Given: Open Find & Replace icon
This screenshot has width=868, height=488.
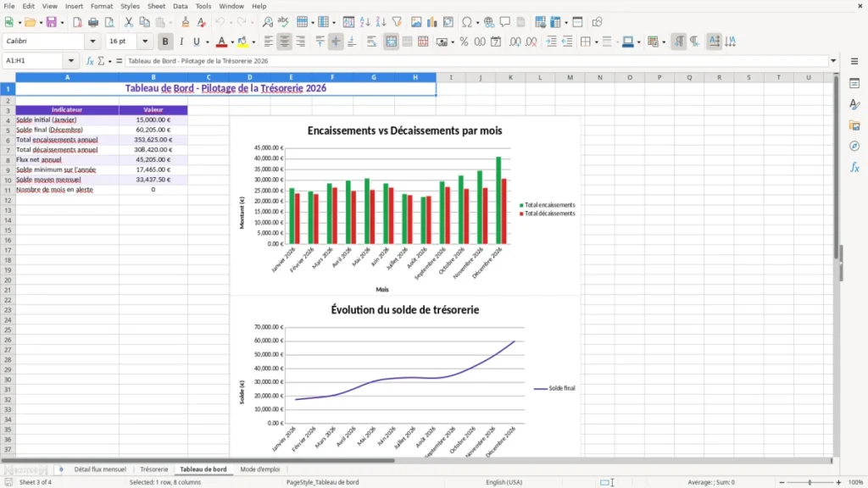Looking at the screenshot, I should (x=267, y=22).
